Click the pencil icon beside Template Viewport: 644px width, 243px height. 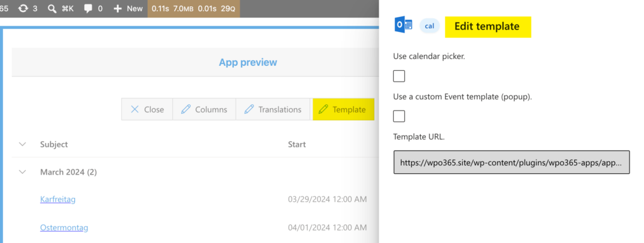(x=323, y=109)
